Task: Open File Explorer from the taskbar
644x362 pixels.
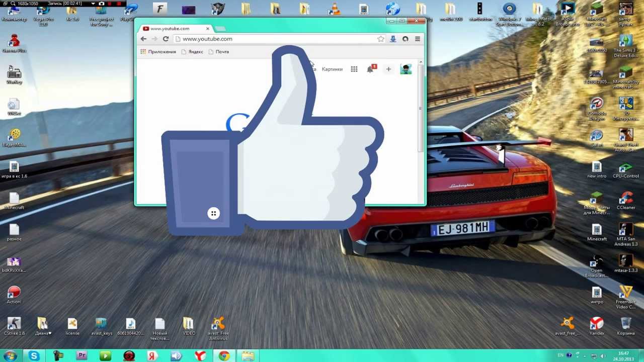Action: 248,356
